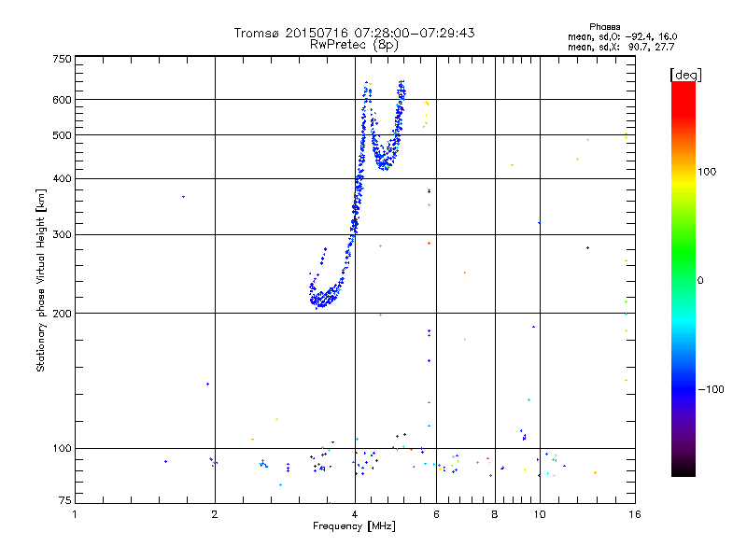Click the x-axis tick label '4'

coord(355,514)
